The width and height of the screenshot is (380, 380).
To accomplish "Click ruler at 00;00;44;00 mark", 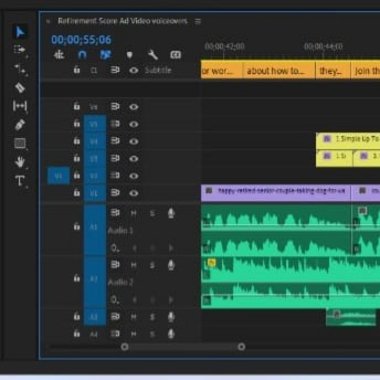I will pos(323,47).
